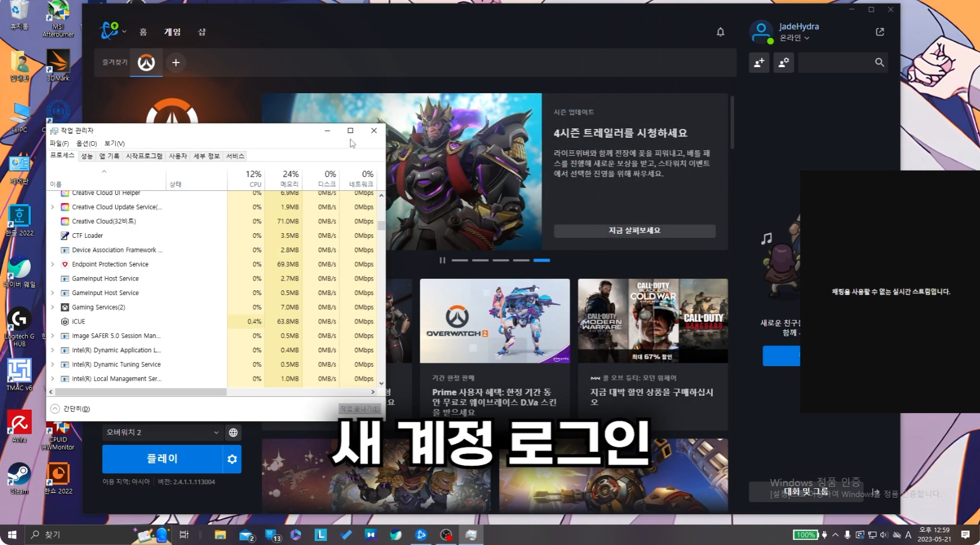Click the 대화 및 그룹 button
The height and width of the screenshot is (545, 980).
[x=806, y=492]
